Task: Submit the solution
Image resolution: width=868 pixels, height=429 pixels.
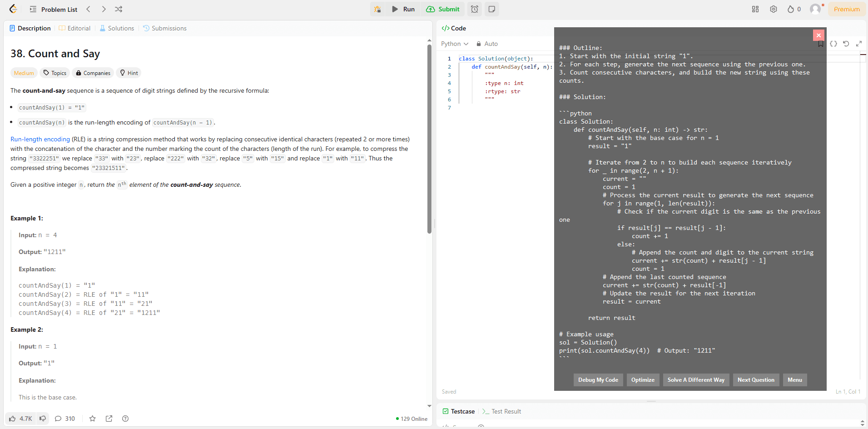Action: tap(443, 9)
